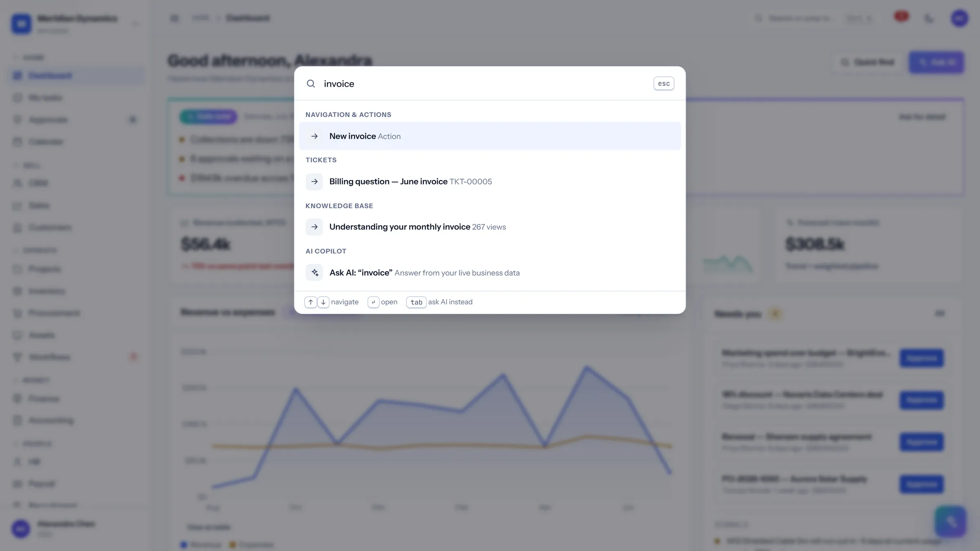This screenshot has height=551, width=980.
Task: Click the up arrow key hint
Action: point(310,302)
